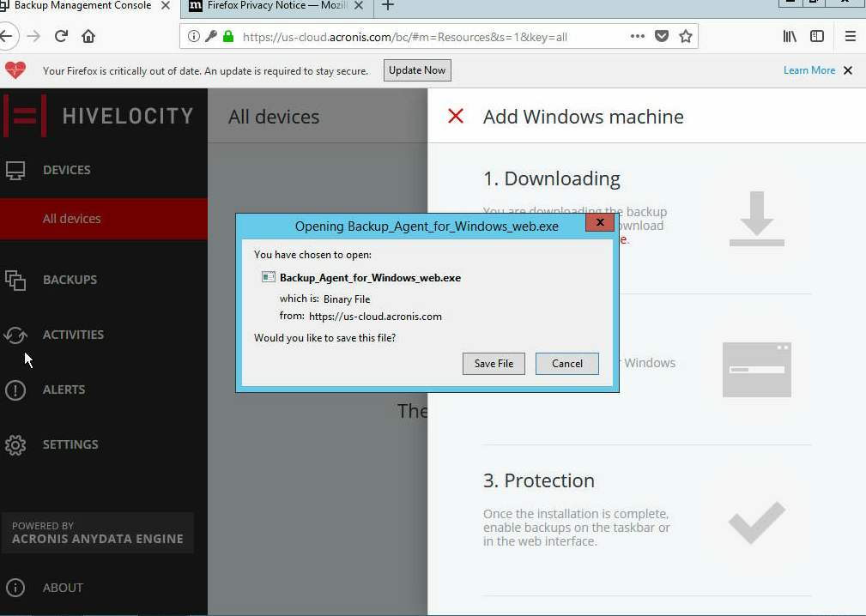Select All devices in the sidebar
Screen dimensions: 866x616
coord(72,219)
